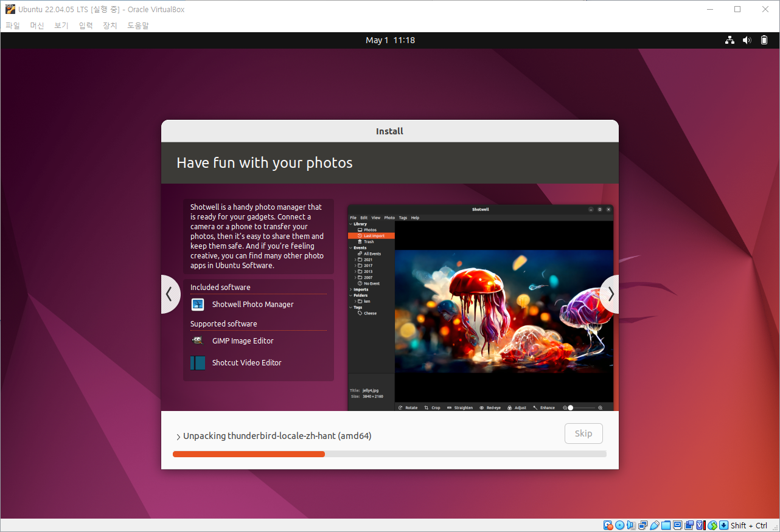Click the GIMP Image Editor icon
The width and height of the screenshot is (780, 532).
click(198, 340)
